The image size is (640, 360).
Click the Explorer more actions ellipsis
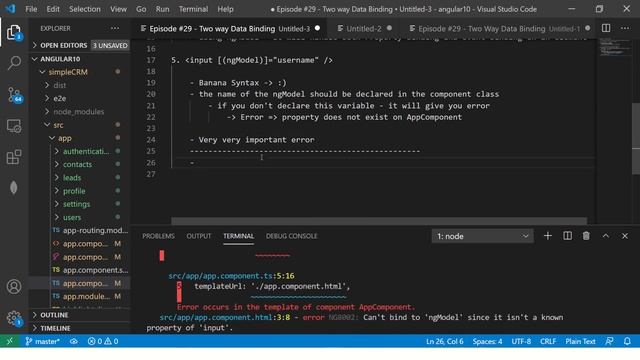(115, 28)
